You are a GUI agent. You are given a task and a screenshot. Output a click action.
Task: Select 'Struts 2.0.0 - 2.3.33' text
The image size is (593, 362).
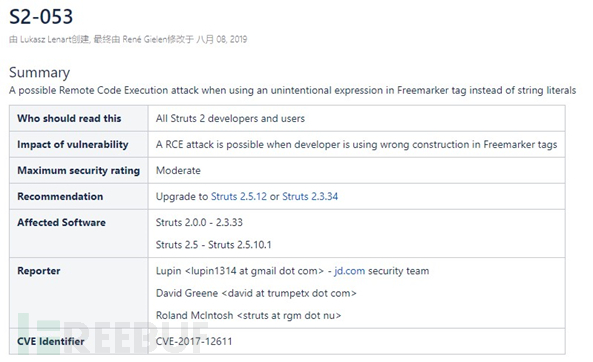click(199, 222)
